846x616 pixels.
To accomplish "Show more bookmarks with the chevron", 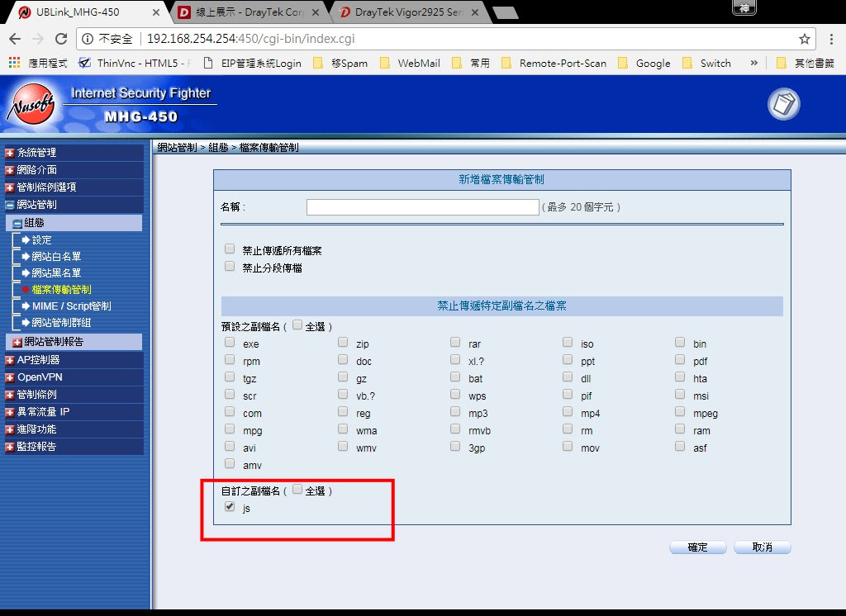I will point(753,63).
